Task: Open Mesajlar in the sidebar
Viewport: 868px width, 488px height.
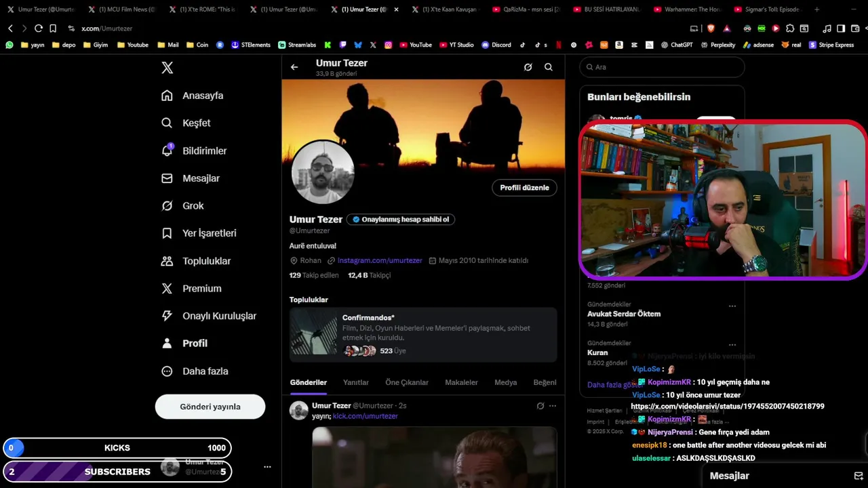Action: [191, 178]
